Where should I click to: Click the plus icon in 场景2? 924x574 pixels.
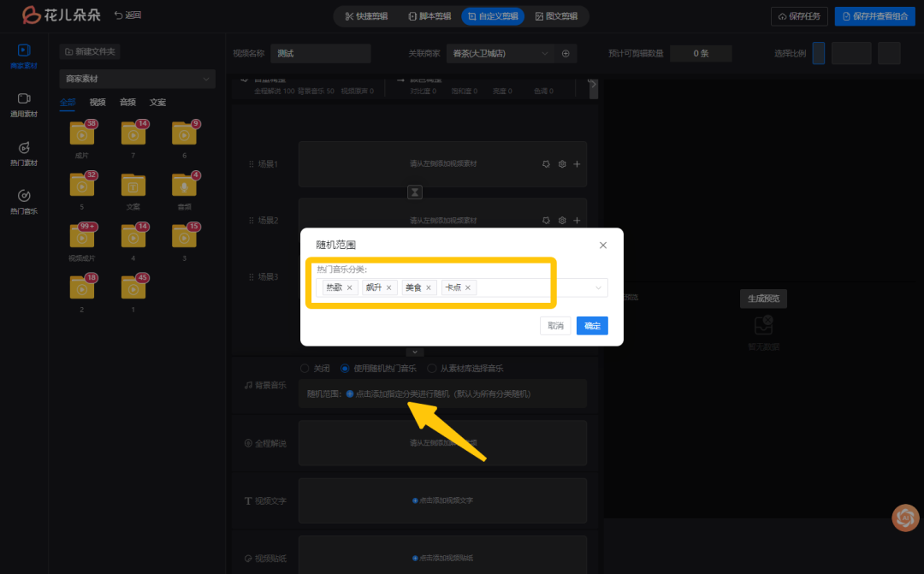tap(577, 220)
